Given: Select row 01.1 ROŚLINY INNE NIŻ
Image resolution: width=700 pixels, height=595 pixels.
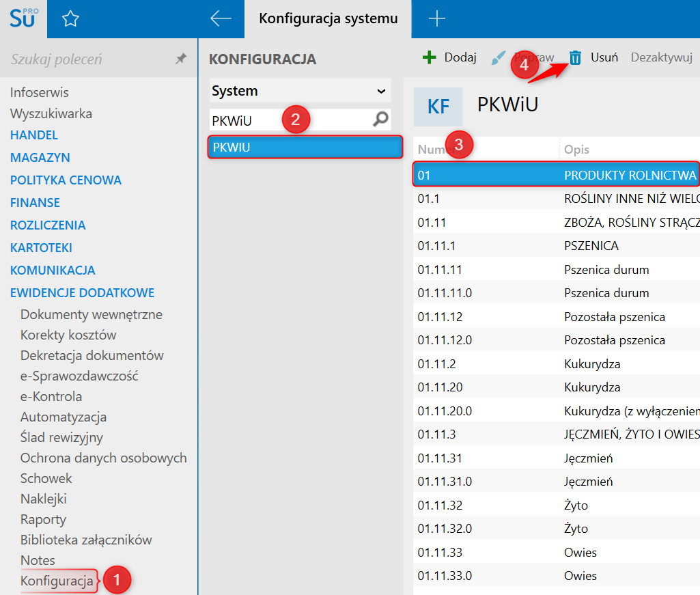Looking at the screenshot, I should 557,198.
